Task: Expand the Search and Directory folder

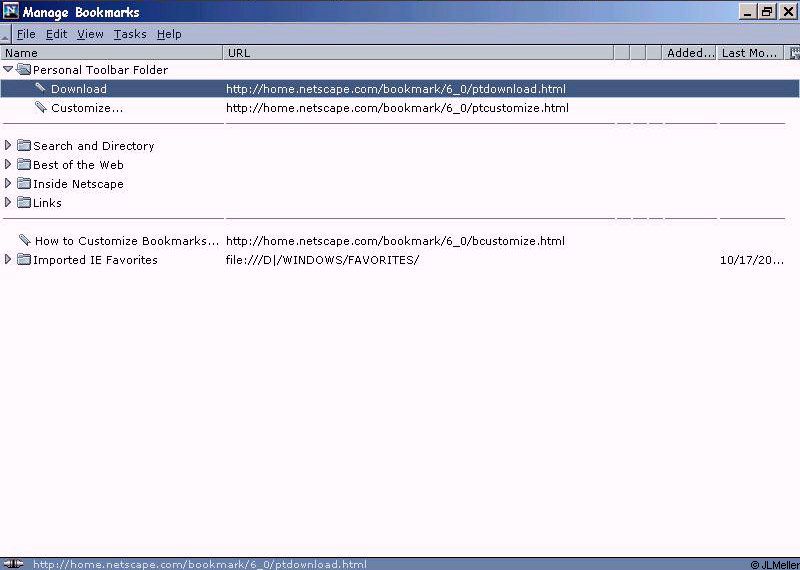Action: click(8, 145)
